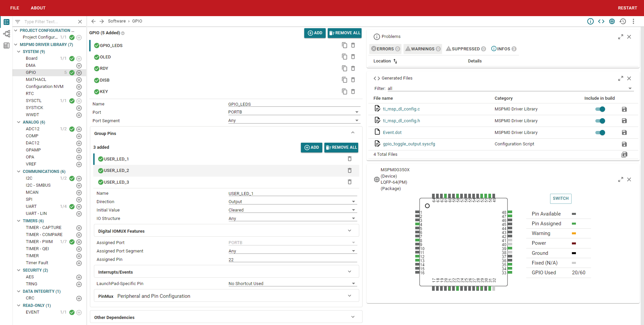The height and width of the screenshot is (325, 644).
Task: Duplicate the RDY instance
Action: (x=344, y=68)
